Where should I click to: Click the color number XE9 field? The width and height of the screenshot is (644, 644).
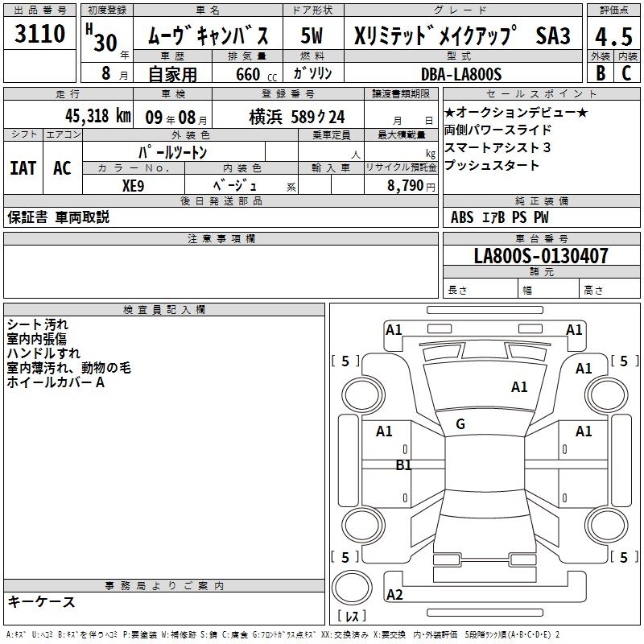134,184
